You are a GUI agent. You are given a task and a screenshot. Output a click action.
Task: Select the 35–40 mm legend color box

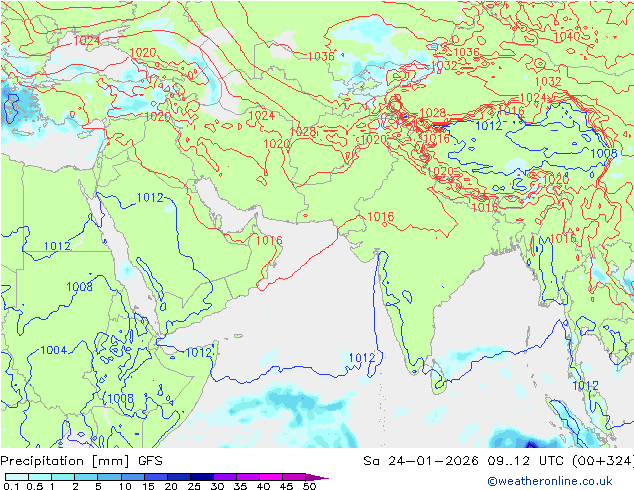pos(248,477)
